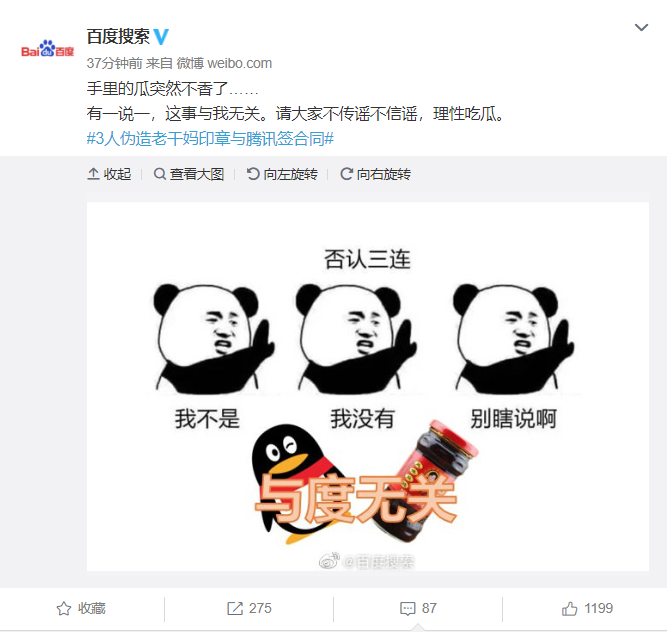Click the rotate-right arrow icon

click(x=346, y=174)
